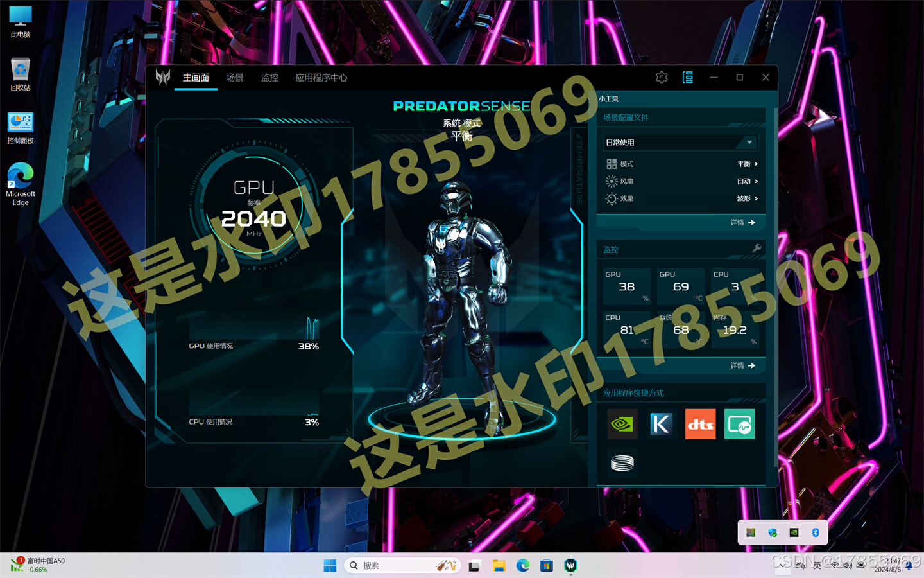Open PredatorSense settings gear
924x578 pixels.
pos(662,78)
